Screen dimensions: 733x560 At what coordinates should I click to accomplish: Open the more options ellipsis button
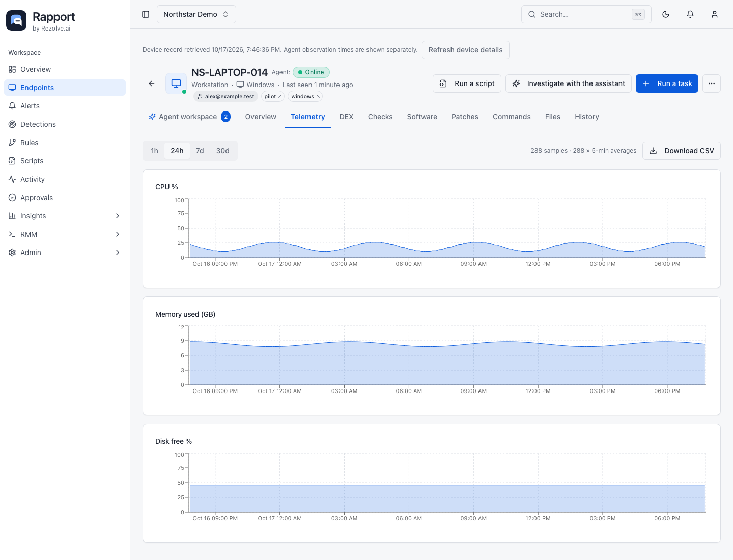pos(712,83)
